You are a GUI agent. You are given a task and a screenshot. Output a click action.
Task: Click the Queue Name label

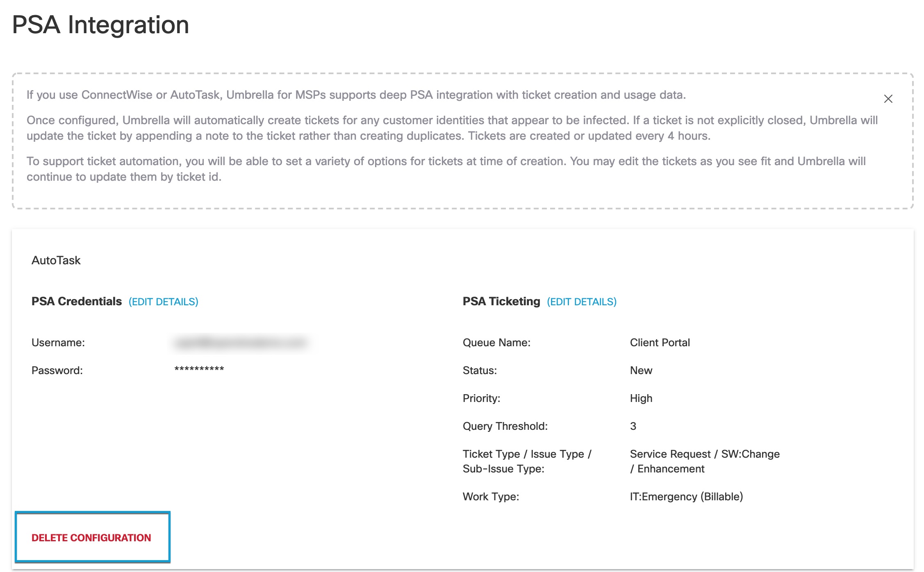point(496,343)
